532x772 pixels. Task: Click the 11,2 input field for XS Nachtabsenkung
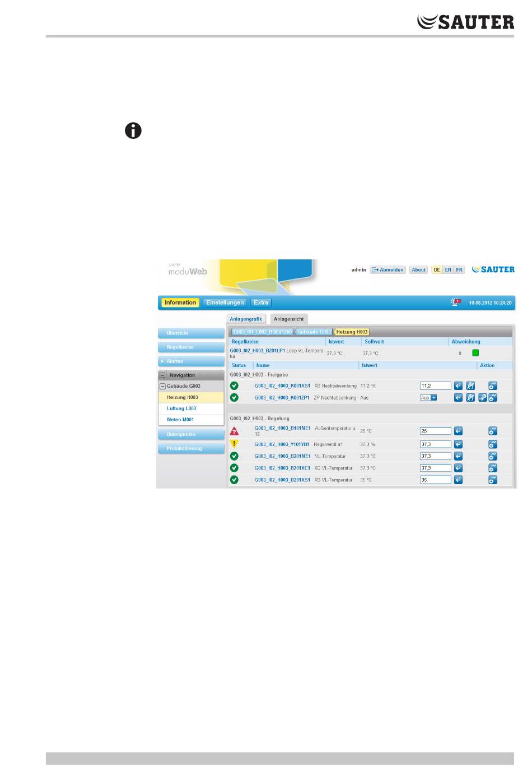click(435, 386)
